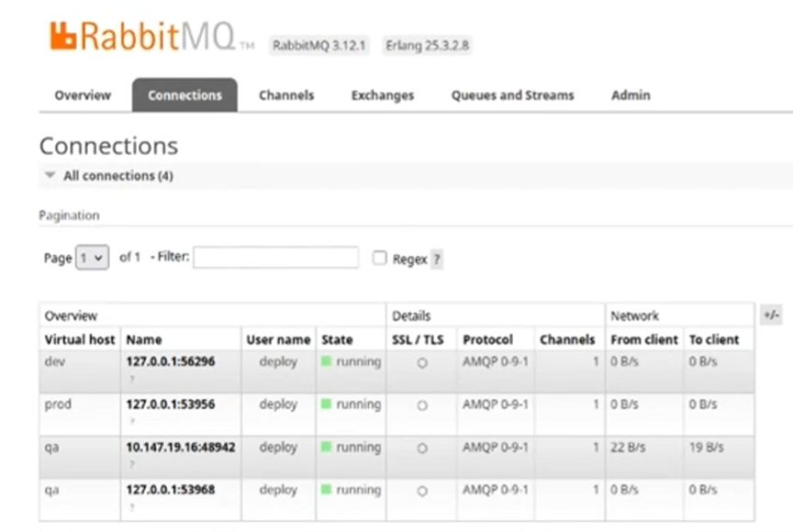Open the Queues and Streams tab
The image size is (793, 532).
[x=512, y=95]
